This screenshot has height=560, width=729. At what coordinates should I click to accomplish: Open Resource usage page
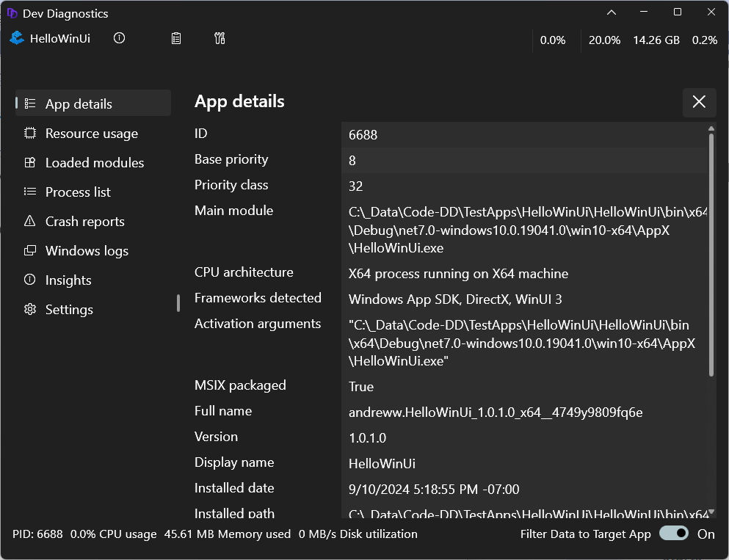(x=93, y=134)
